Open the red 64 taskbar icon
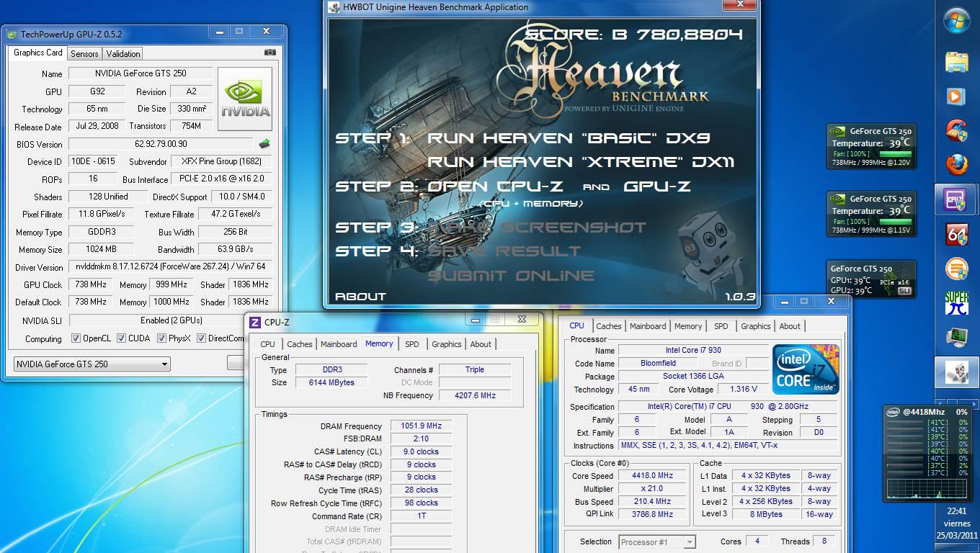This screenshot has width=980, height=553. pos(957,234)
